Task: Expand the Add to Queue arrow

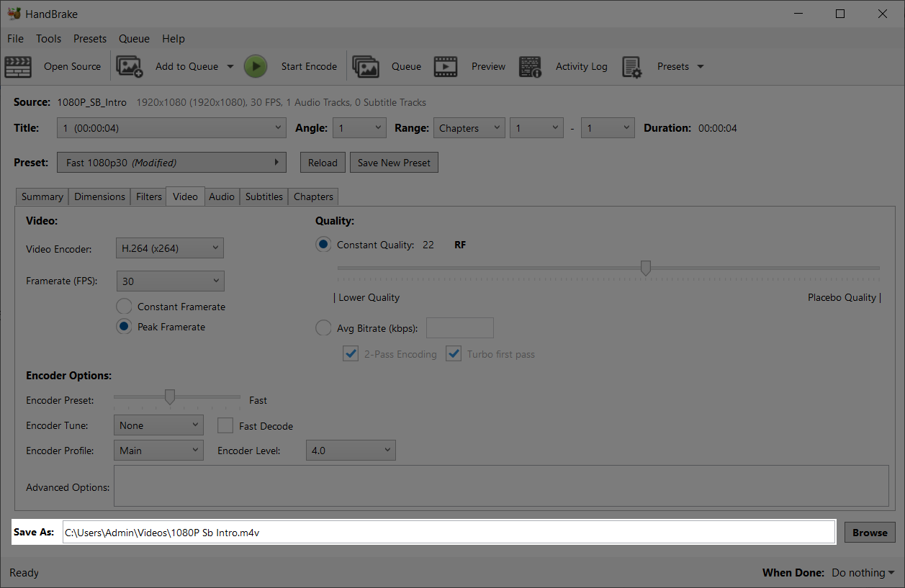Action: [230, 66]
